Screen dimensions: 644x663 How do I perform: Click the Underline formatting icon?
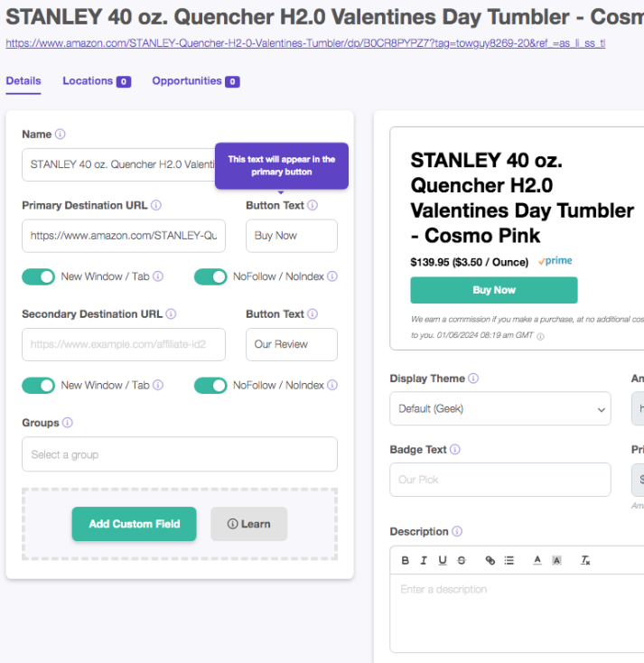click(x=443, y=561)
